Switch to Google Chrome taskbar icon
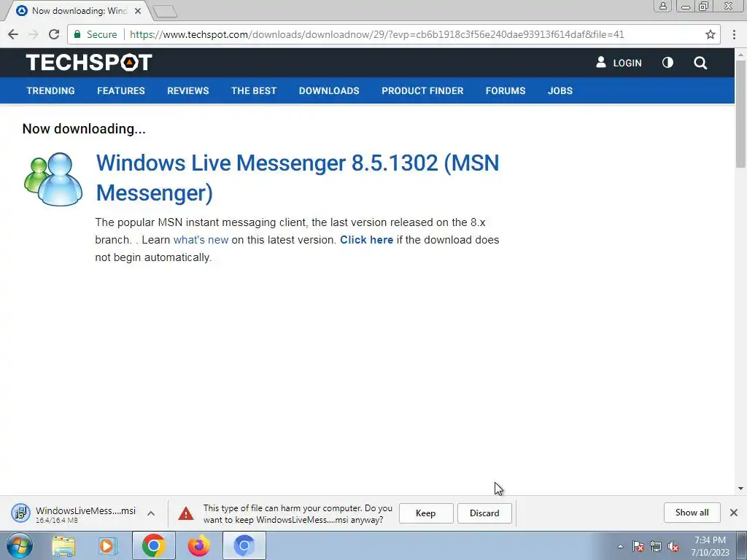747x560 pixels. point(153,545)
